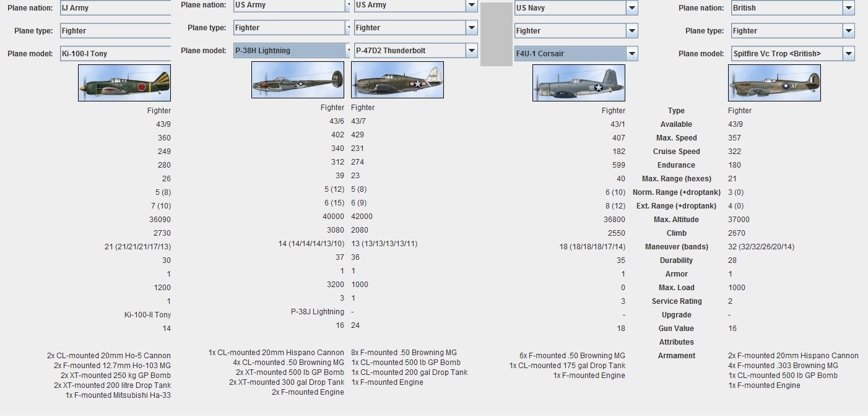Click the 37000 altitude value

pos(739,220)
